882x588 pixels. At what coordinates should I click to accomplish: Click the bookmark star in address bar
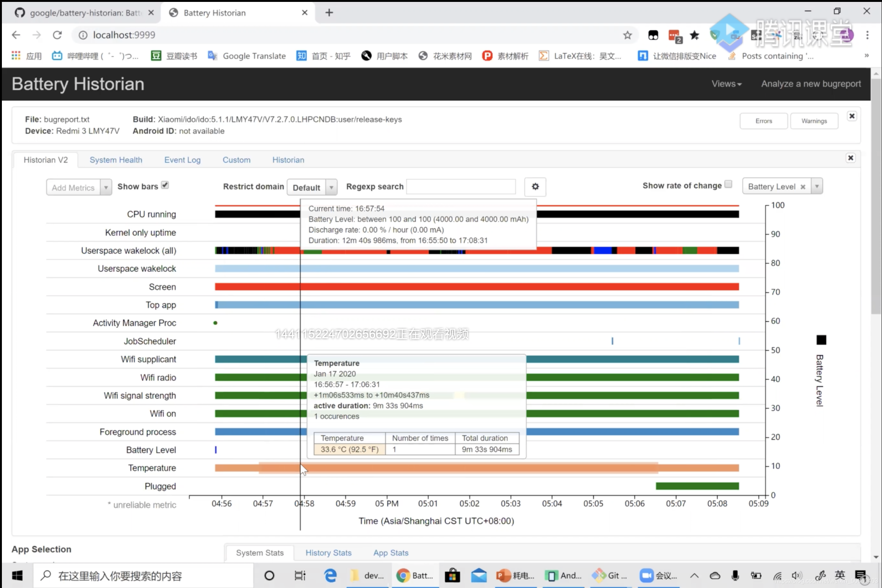pos(627,35)
